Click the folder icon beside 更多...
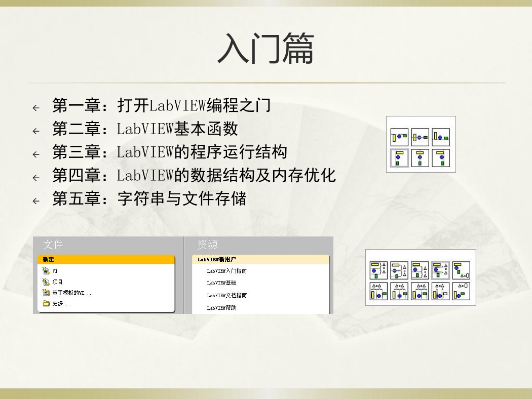 [x=46, y=303]
